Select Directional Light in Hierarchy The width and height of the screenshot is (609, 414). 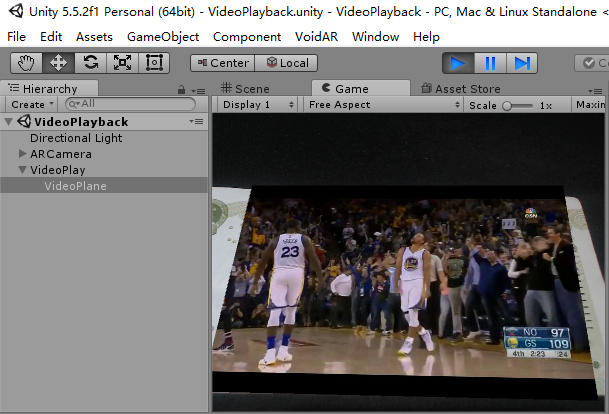[x=76, y=138]
